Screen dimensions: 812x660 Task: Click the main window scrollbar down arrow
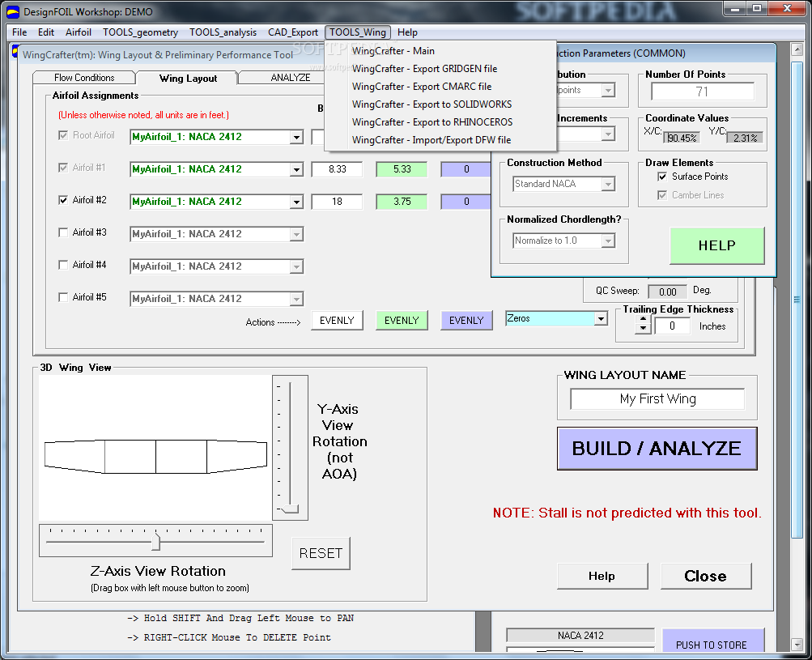coord(797,645)
